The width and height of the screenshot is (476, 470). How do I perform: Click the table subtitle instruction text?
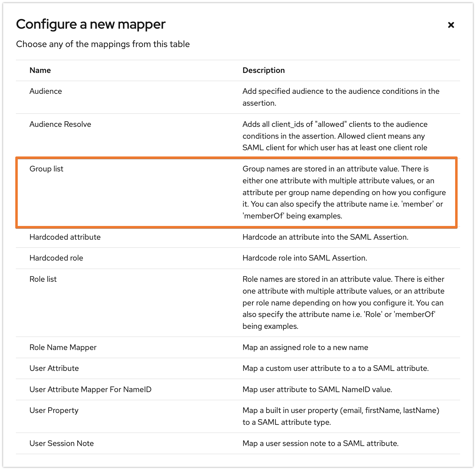coord(103,44)
